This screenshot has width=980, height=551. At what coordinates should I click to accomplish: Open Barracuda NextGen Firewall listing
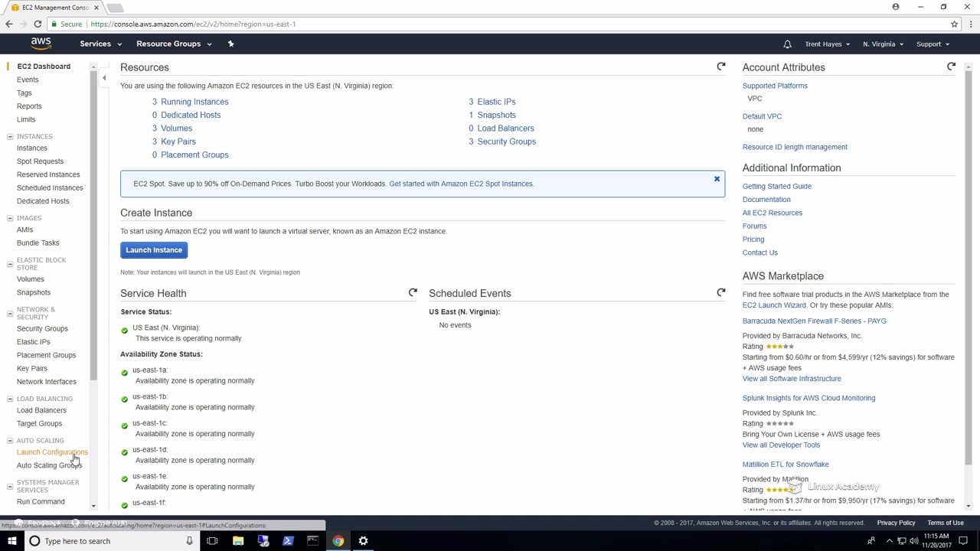click(x=814, y=321)
